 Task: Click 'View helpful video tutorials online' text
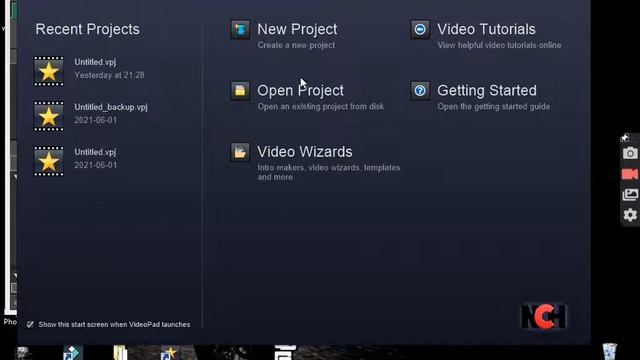499,45
